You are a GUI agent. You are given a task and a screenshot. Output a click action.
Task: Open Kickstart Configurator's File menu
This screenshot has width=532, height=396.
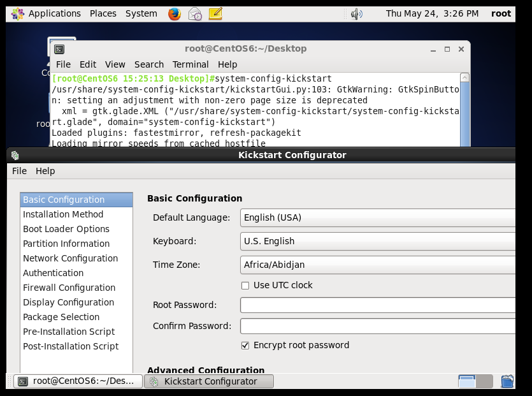tap(19, 171)
